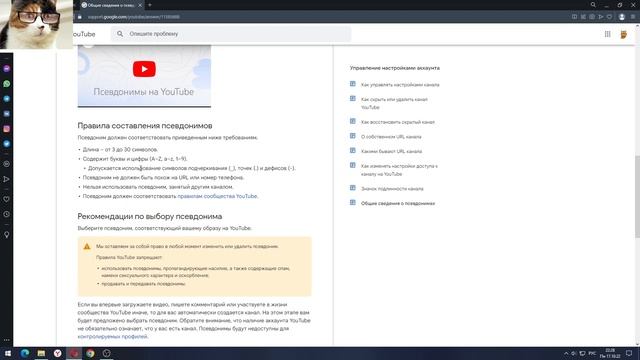Image resolution: width=640 pixels, height=360 pixels.
Task: Open the player icon in the sidebar
Action: (x=7, y=164)
